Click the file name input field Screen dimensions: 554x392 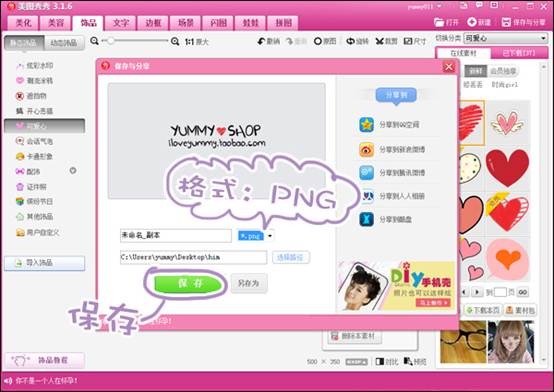coord(176,235)
